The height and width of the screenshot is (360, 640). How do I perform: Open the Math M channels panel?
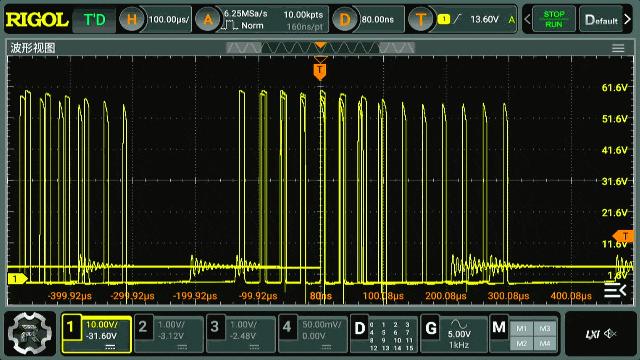[524, 333]
